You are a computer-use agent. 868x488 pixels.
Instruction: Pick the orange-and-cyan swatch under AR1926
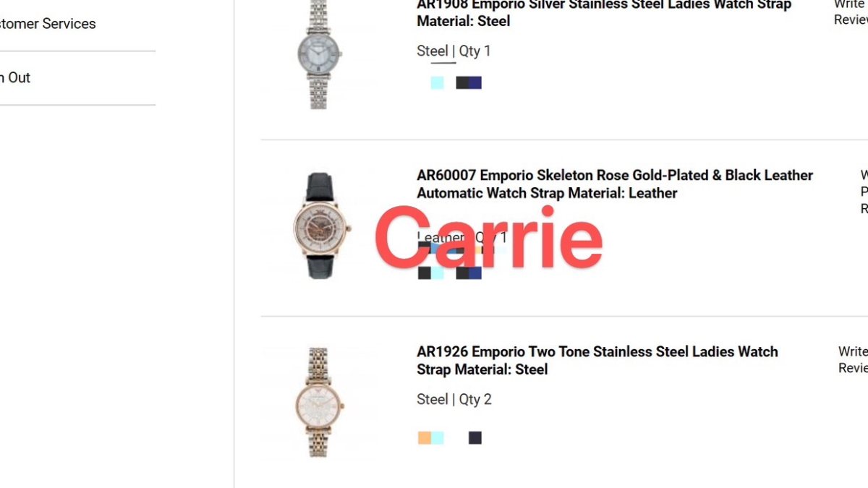[430, 437]
